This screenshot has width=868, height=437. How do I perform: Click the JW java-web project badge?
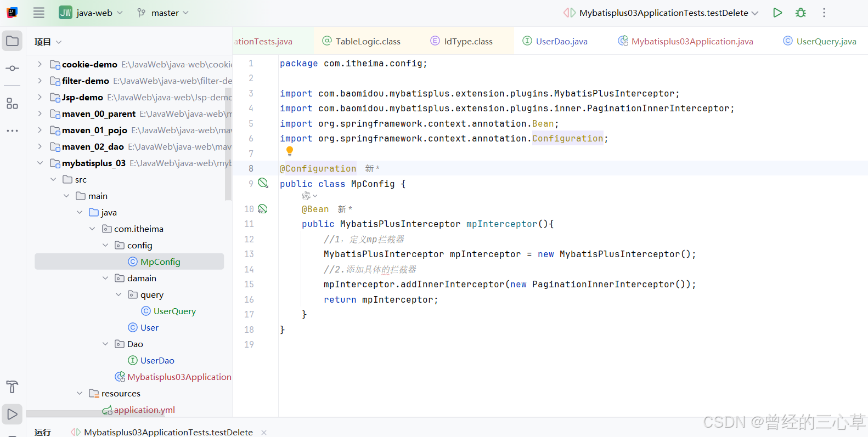tap(65, 13)
